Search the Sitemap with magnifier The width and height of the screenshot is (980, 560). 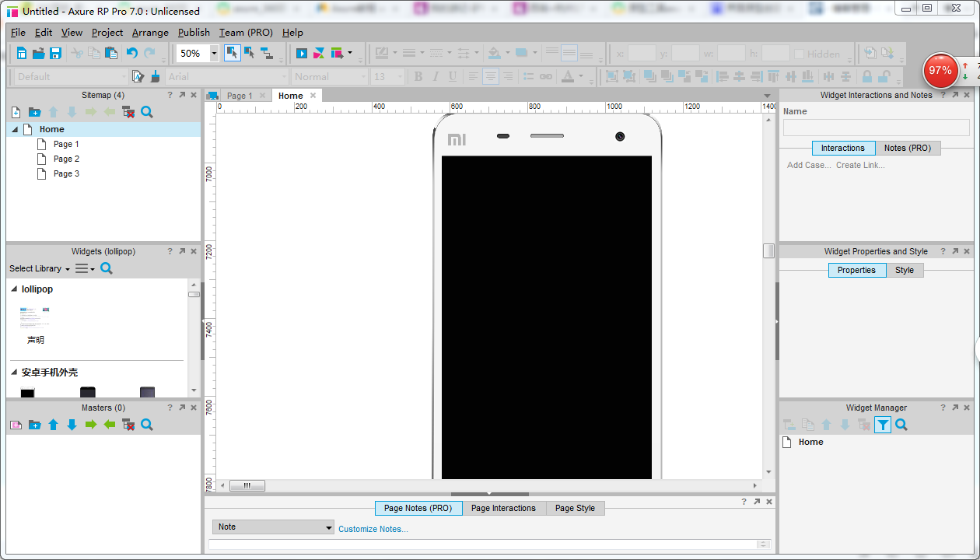tap(147, 112)
